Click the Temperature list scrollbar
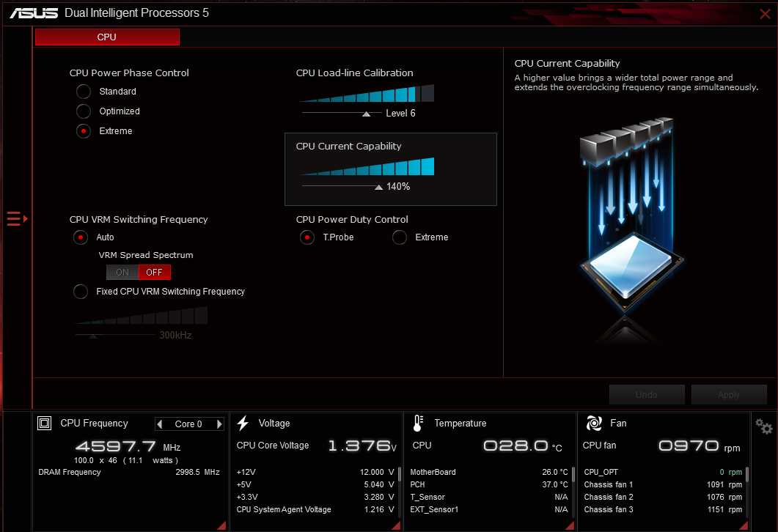Screen dimensions: 778x532 click(573, 475)
